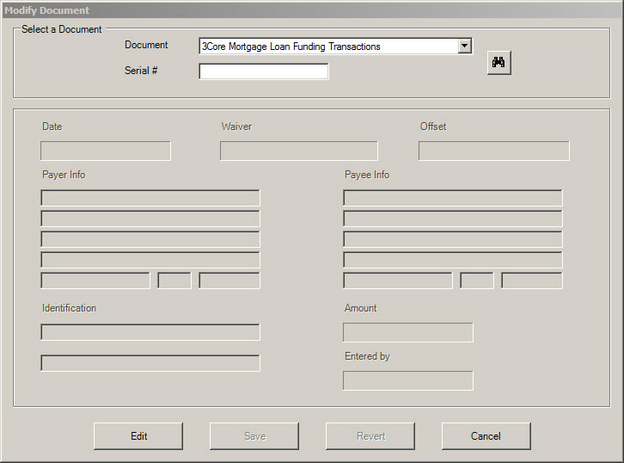Click the Serial # label
This screenshot has height=463, width=624.
click(141, 70)
